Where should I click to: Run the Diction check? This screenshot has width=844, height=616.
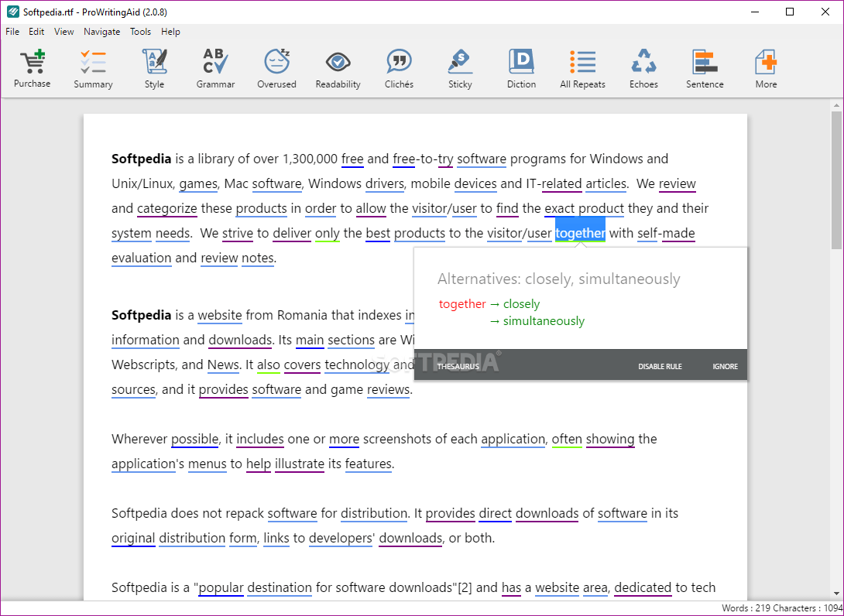(520, 68)
